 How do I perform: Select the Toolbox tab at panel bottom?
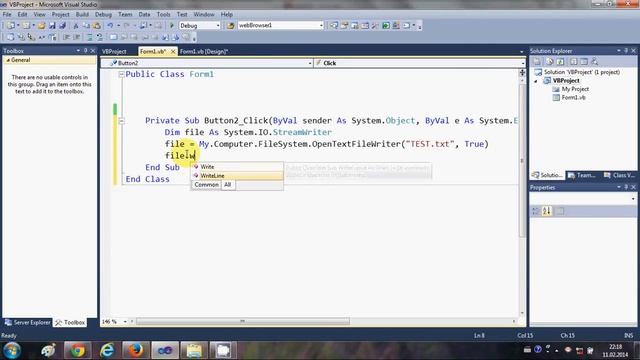70,322
